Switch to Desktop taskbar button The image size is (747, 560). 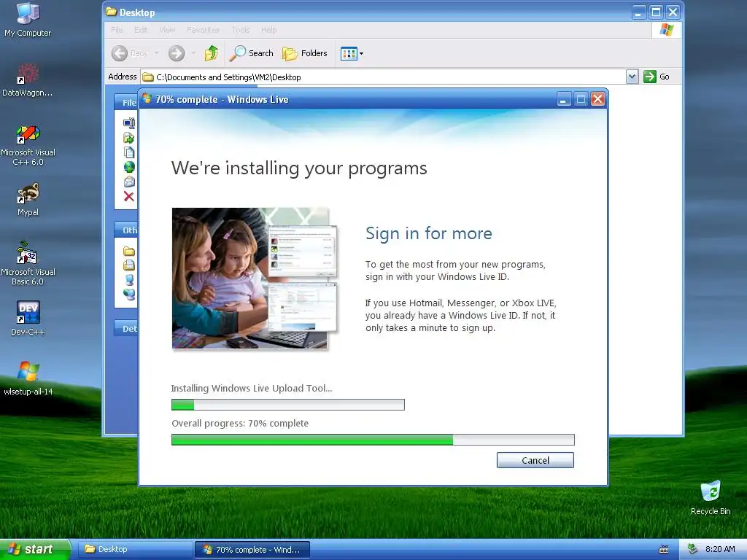[134, 550]
